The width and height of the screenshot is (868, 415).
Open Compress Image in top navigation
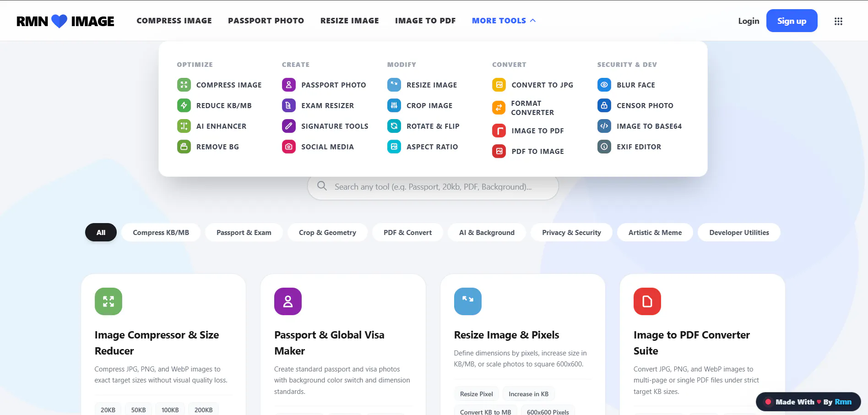[174, 21]
